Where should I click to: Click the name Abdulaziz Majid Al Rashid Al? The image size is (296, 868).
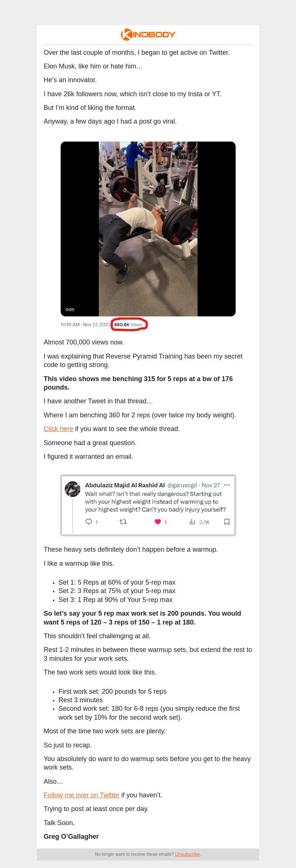point(125,485)
